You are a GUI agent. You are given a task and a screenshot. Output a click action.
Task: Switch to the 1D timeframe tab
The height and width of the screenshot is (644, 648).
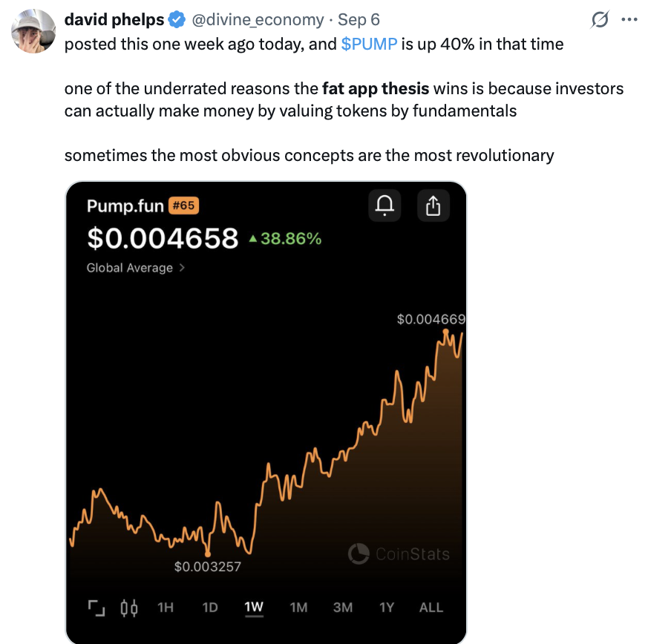pos(209,607)
